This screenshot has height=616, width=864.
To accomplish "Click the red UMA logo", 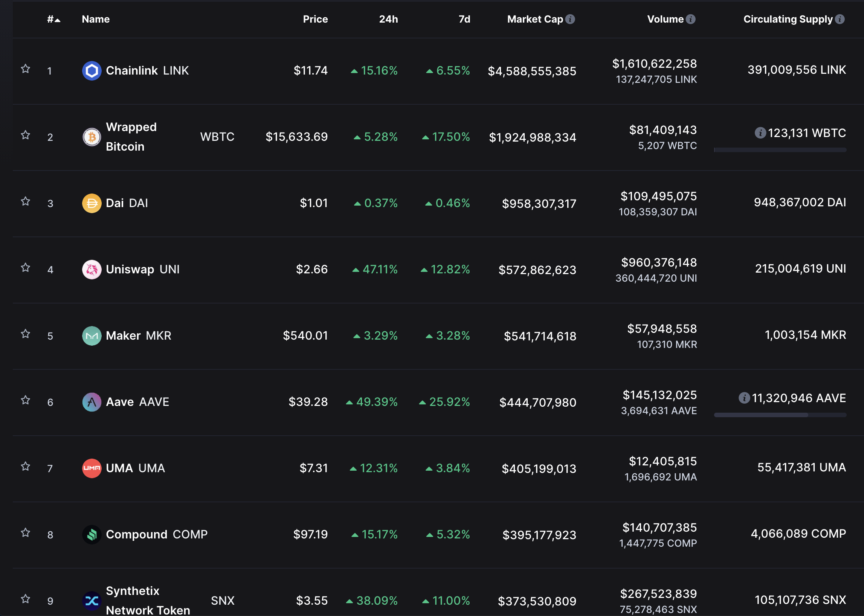I will coord(92,468).
